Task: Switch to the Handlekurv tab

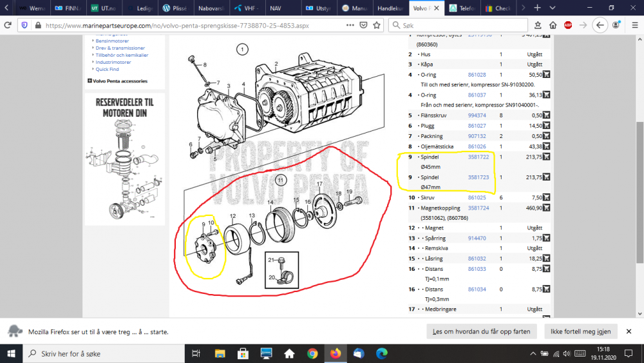Action: 390,8
